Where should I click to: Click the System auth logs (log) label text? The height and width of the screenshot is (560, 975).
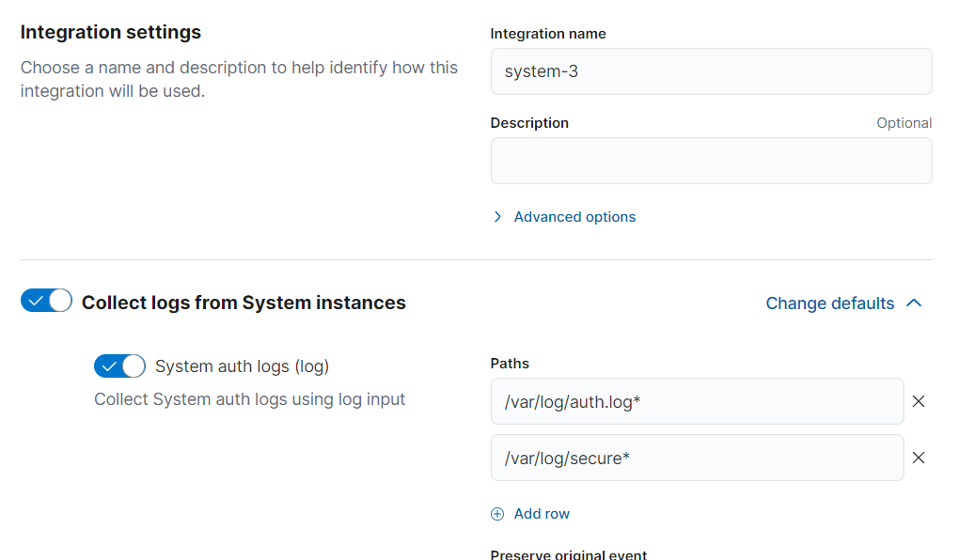coord(242,366)
